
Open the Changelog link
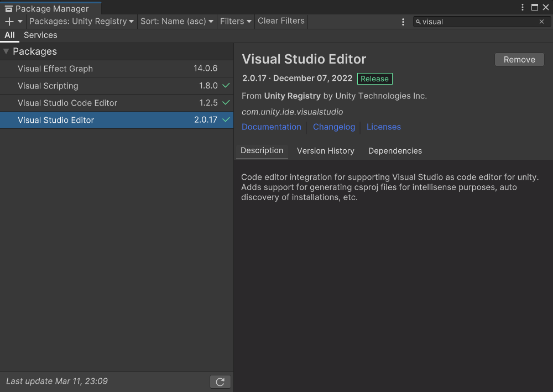334,127
